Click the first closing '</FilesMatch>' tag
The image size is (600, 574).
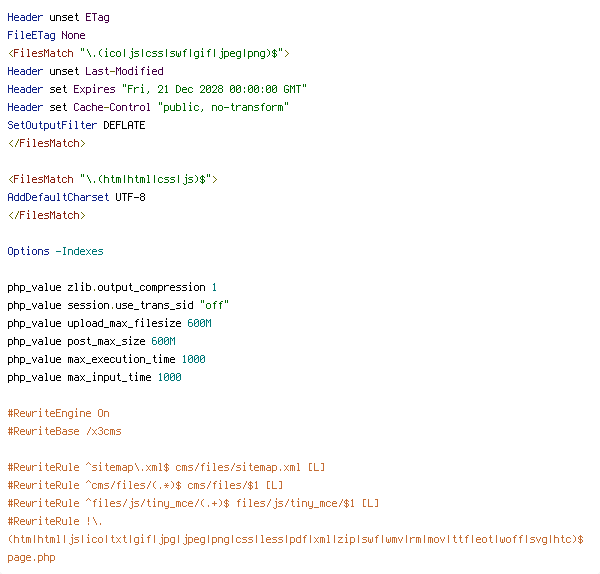coord(46,144)
